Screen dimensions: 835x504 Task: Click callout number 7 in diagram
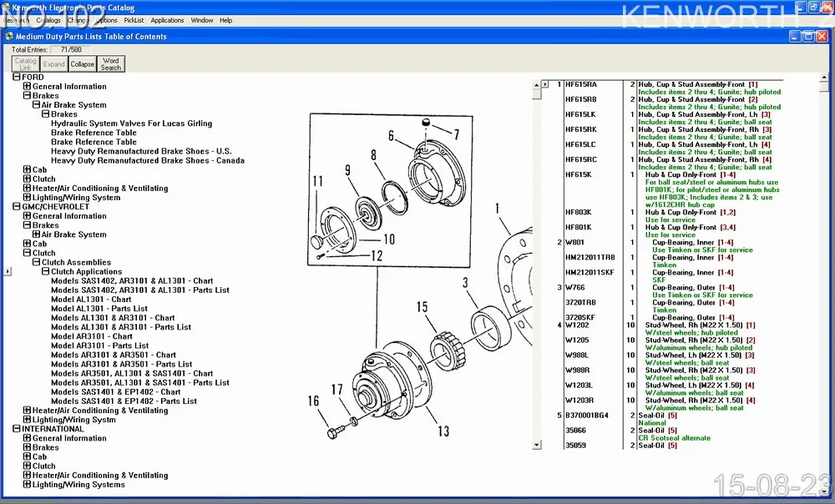coord(457,134)
